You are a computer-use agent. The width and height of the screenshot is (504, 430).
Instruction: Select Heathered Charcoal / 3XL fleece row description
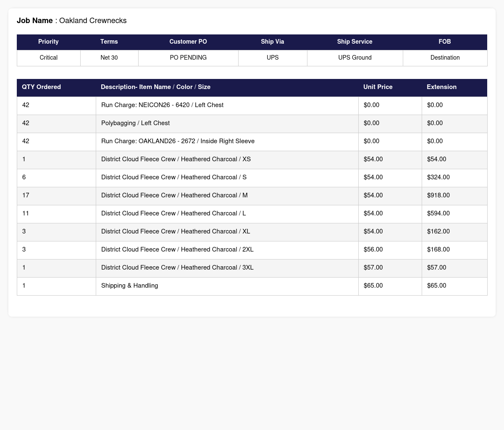coord(177,267)
